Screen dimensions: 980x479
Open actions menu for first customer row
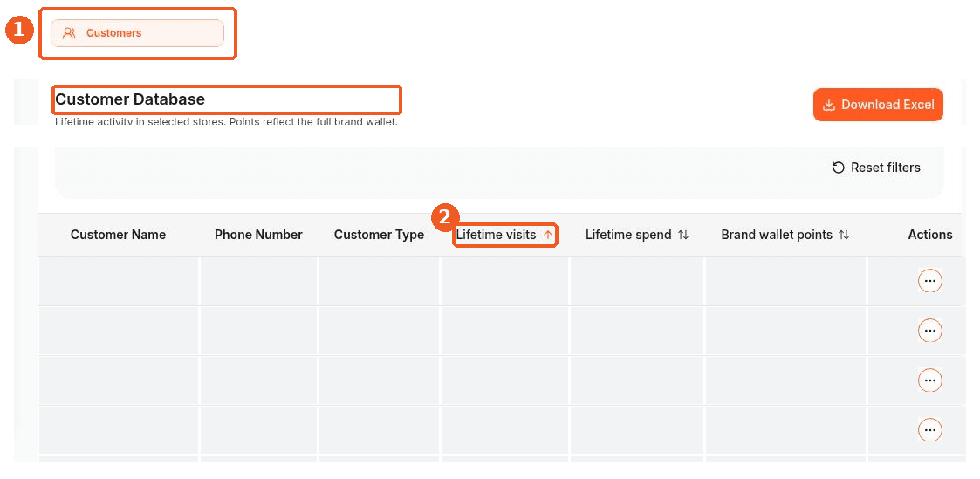click(x=930, y=281)
